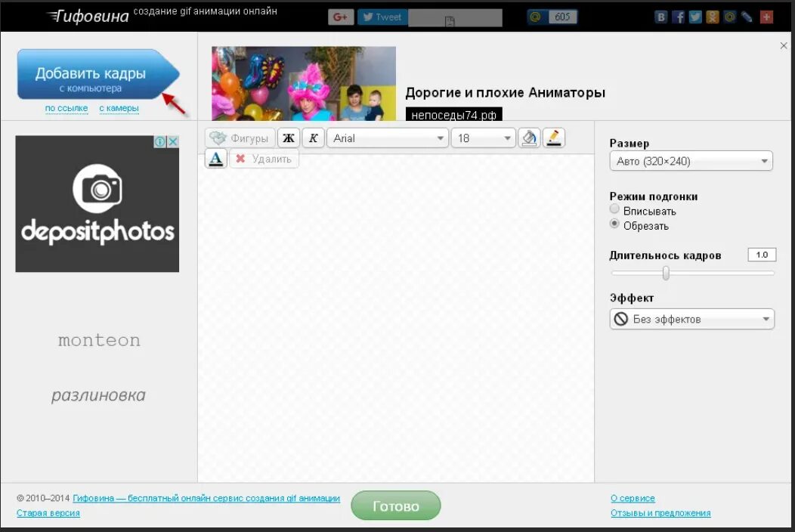Share via Mail.ru @ icon in header
Screen dimensions: 795x532
pos(729,17)
